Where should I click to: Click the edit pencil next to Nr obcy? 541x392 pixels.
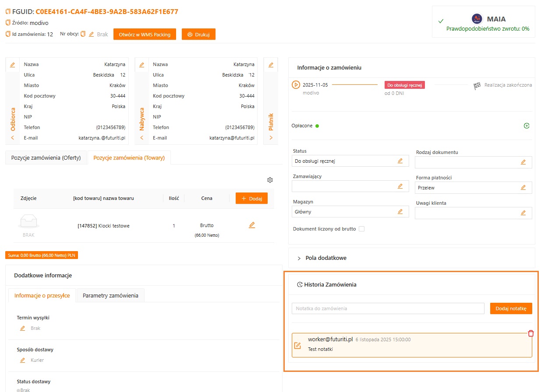91,34
